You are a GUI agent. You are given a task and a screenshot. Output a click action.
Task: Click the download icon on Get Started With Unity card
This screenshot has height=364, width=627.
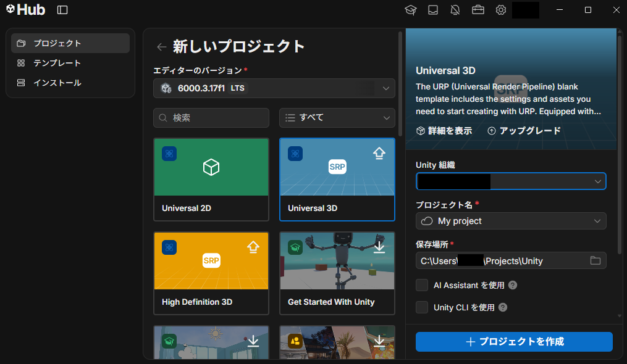[379, 247]
